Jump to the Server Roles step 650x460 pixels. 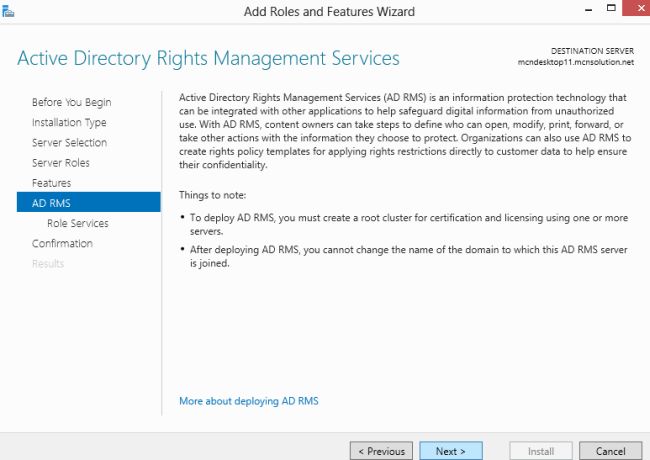tap(61, 163)
